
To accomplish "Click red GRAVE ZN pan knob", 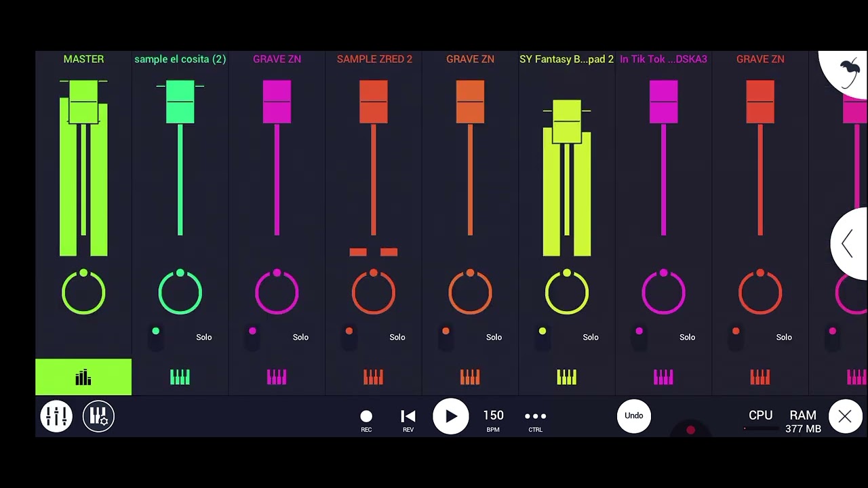I will [x=759, y=292].
